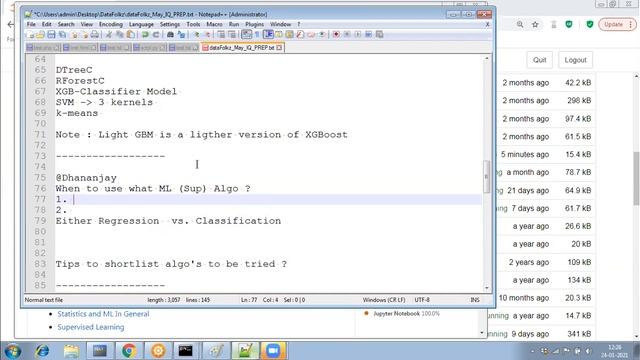Open the Language menu
The image size is (640, 360).
point(141,24)
